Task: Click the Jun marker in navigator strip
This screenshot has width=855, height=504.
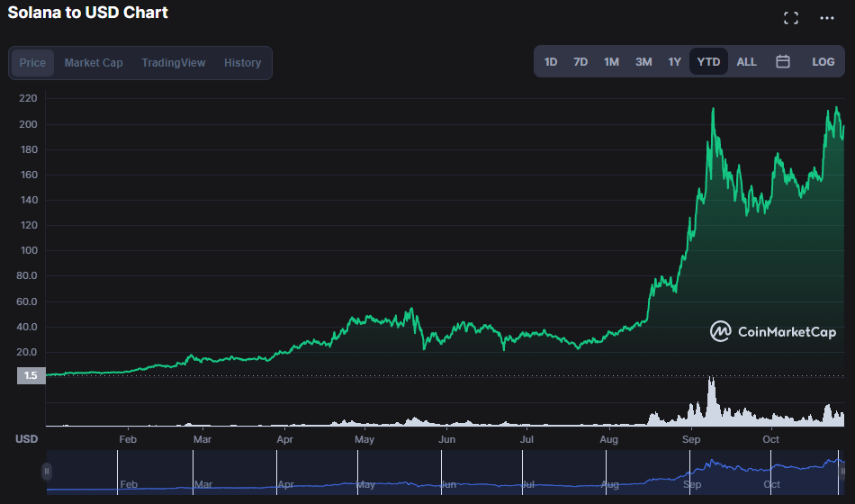Action: [x=447, y=484]
